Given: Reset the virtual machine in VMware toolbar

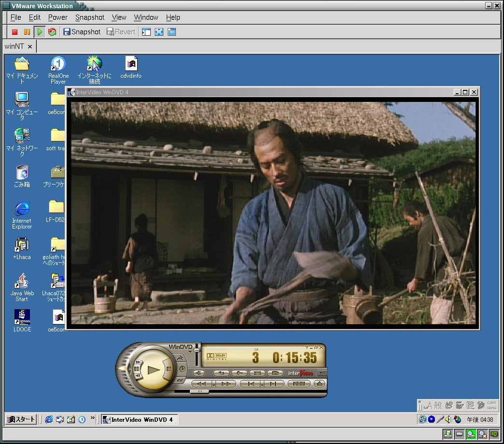Looking at the screenshot, I should point(52,32).
